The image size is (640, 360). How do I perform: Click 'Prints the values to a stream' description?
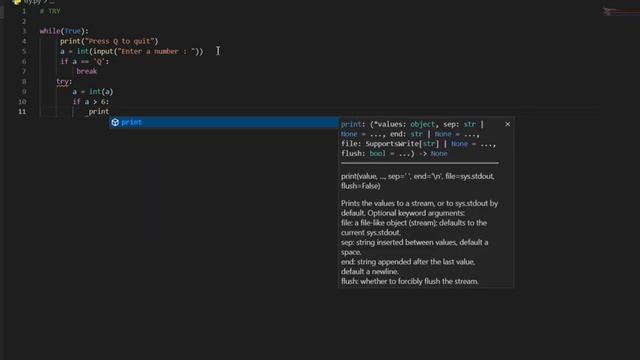(x=419, y=208)
